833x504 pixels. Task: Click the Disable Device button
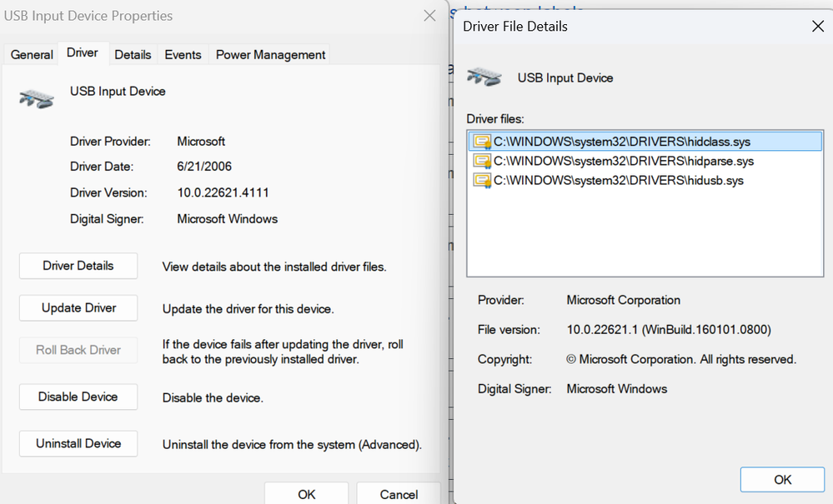78,397
